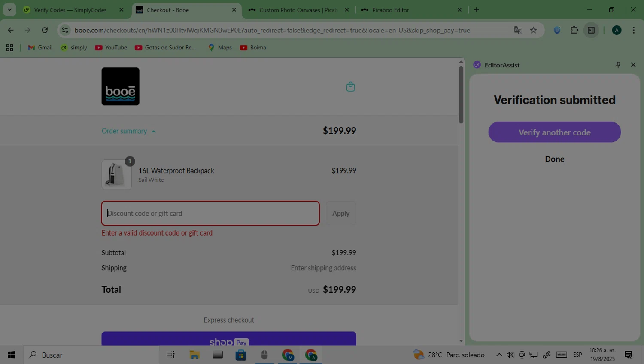Open the Extensions puzzle menu
Image resolution: width=644 pixels, height=364 pixels.
pos(574,30)
